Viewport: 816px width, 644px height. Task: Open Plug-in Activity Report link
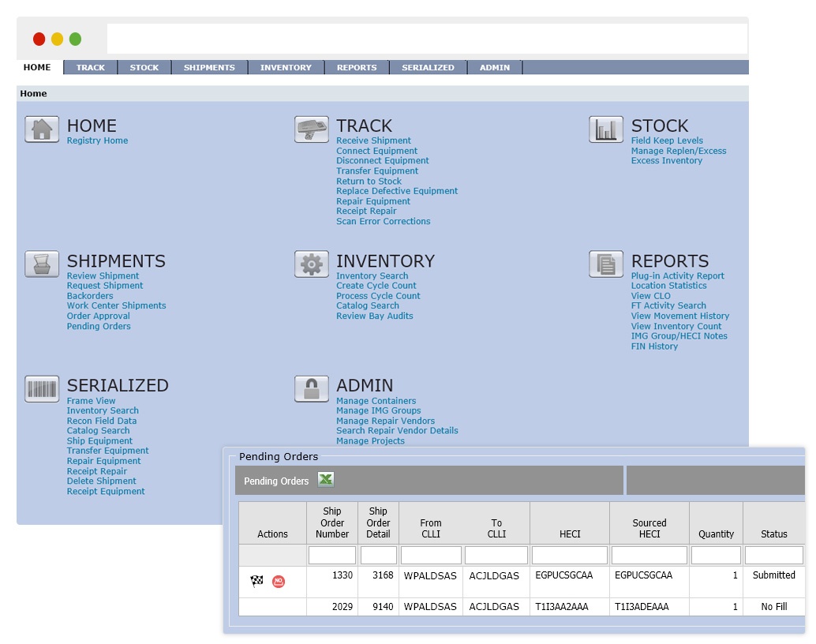tap(678, 276)
